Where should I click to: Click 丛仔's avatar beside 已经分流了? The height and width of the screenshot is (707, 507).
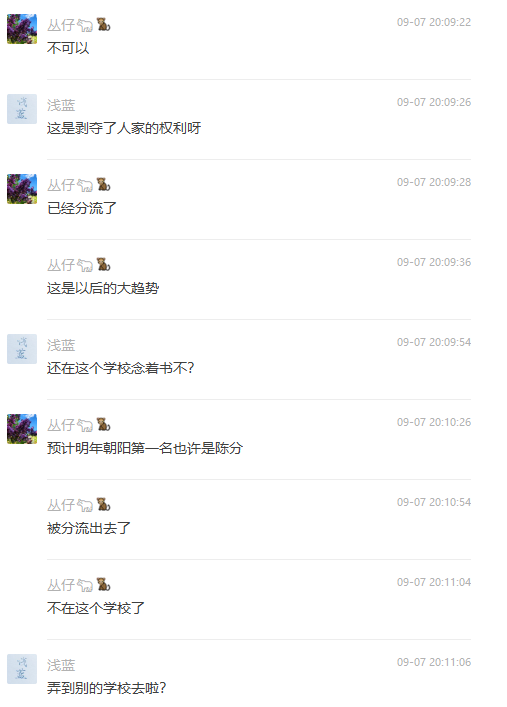click(22, 189)
